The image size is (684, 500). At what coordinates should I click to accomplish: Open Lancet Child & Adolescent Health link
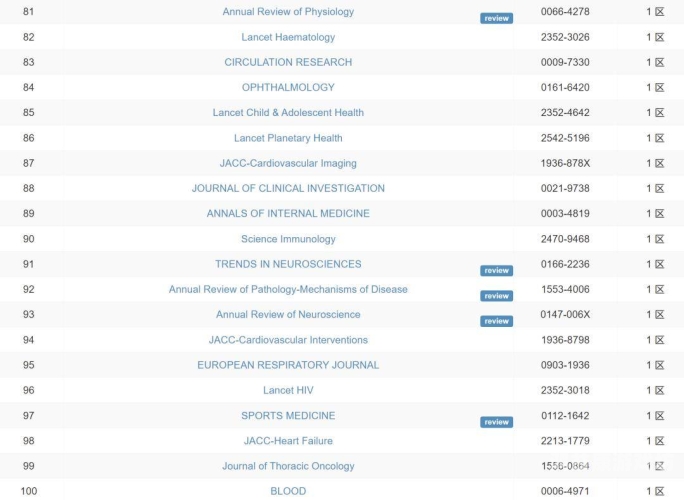tap(288, 113)
